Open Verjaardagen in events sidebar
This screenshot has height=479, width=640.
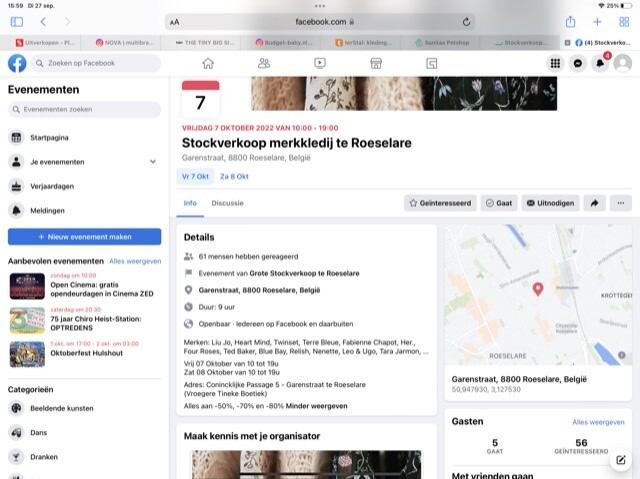coord(84,186)
